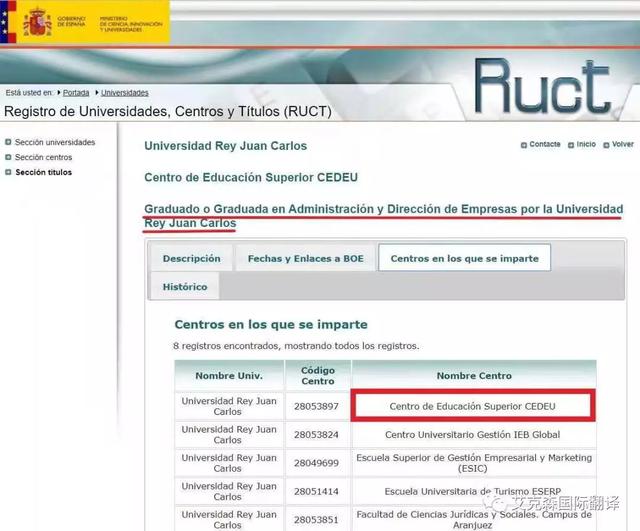
Task: Click the Código Centro column header
Action: coord(318,375)
